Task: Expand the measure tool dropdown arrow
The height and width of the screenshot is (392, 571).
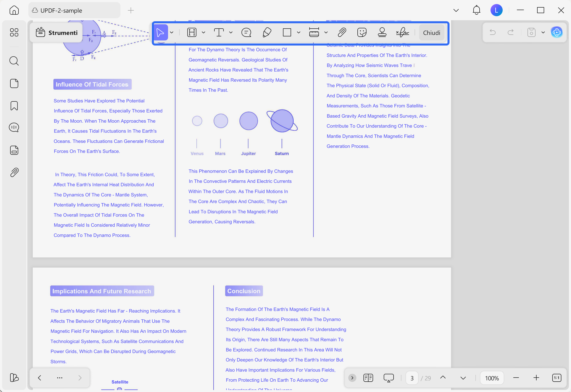Action: pos(326,33)
